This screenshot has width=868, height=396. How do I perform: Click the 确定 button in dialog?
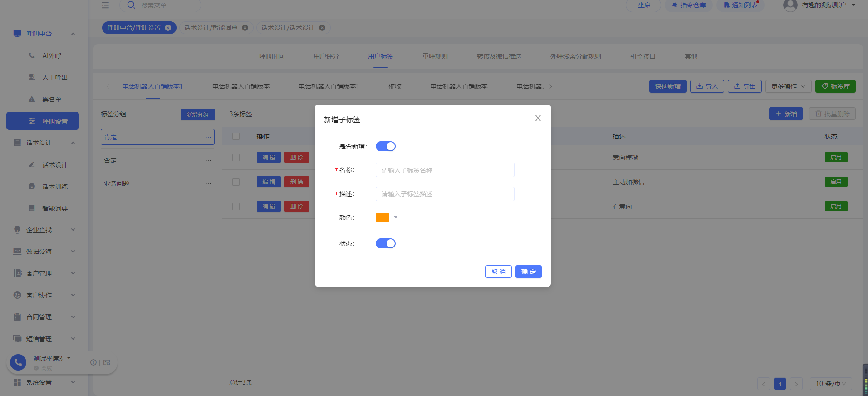click(529, 272)
